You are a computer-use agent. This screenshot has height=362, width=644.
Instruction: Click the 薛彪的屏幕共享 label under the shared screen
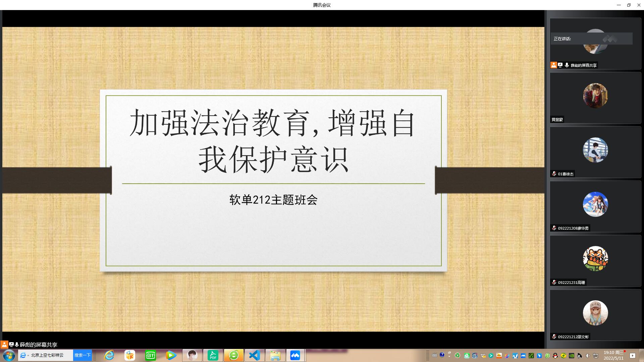pos(39,345)
